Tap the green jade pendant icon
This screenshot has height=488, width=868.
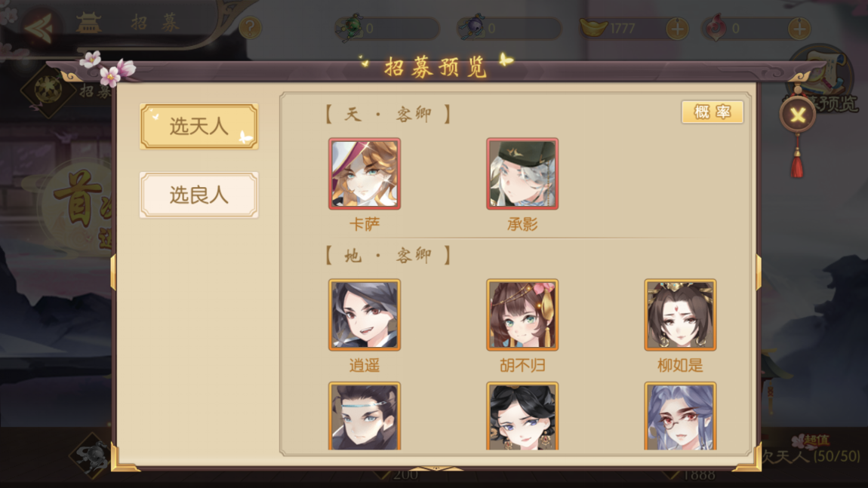(350, 28)
